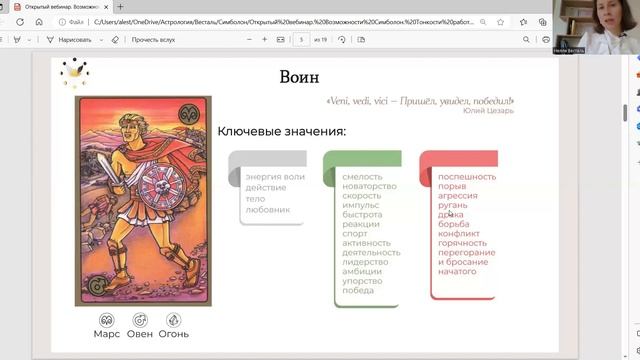Click the word победа
This screenshot has width=640, height=360.
(358, 290)
